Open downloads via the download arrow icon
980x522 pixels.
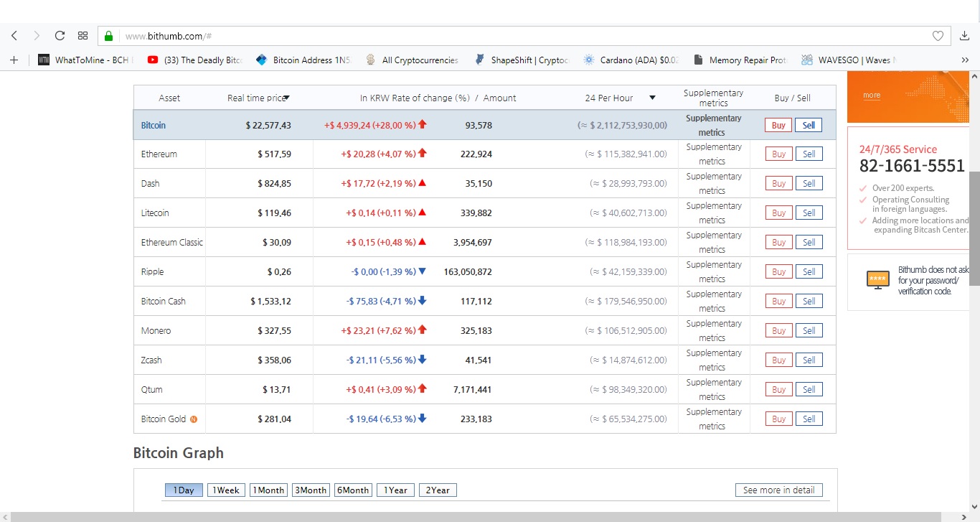(964, 36)
